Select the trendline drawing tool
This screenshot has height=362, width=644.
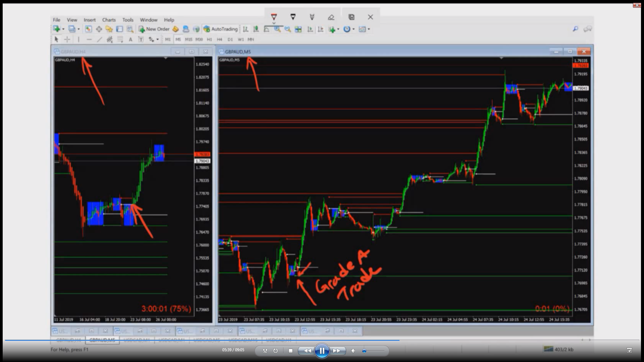[x=99, y=40]
